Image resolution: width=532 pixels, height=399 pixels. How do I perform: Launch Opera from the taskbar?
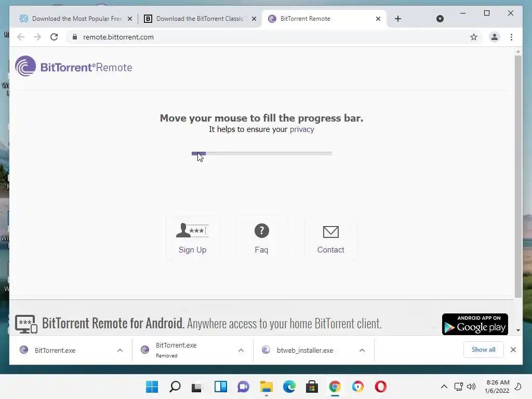[381, 387]
